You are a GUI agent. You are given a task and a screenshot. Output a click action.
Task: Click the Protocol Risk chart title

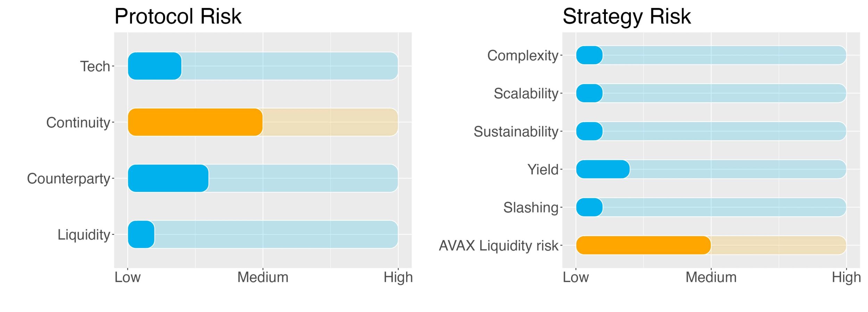[178, 16]
